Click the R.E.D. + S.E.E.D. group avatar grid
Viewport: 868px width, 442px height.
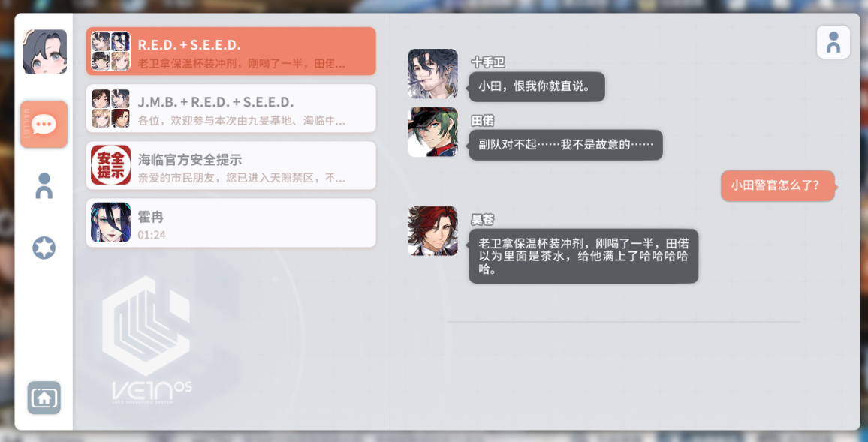click(110, 51)
